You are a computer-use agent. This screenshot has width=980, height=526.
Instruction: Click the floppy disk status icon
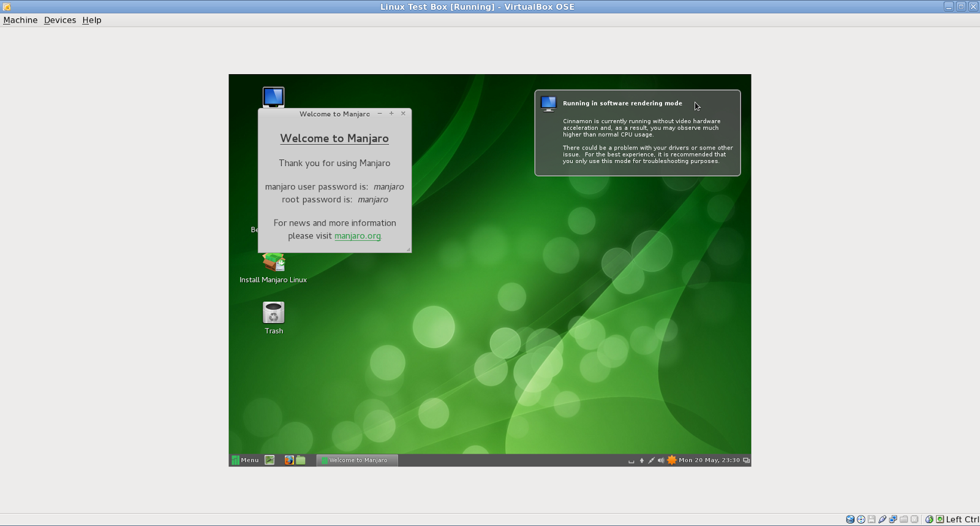(872, 519)
